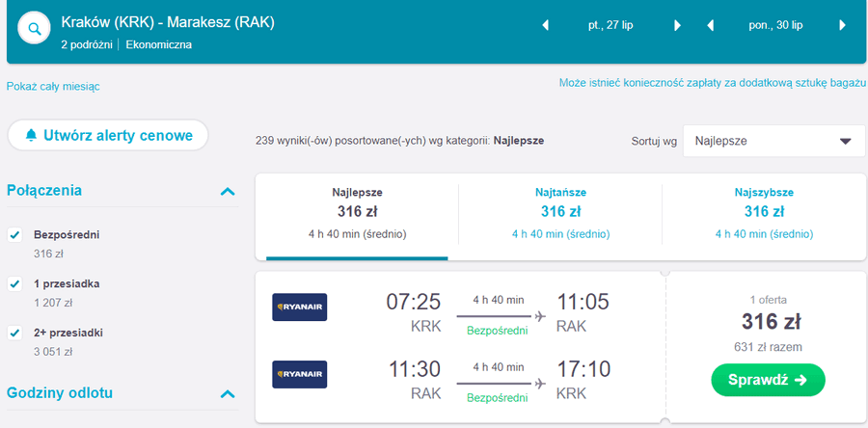Click the bell icon for price alerts

click(31, 135)
